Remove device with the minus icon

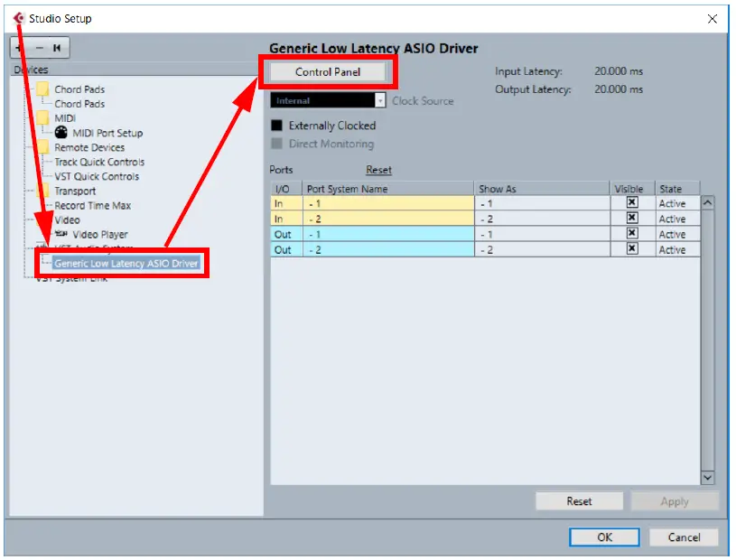coord(40,48)
